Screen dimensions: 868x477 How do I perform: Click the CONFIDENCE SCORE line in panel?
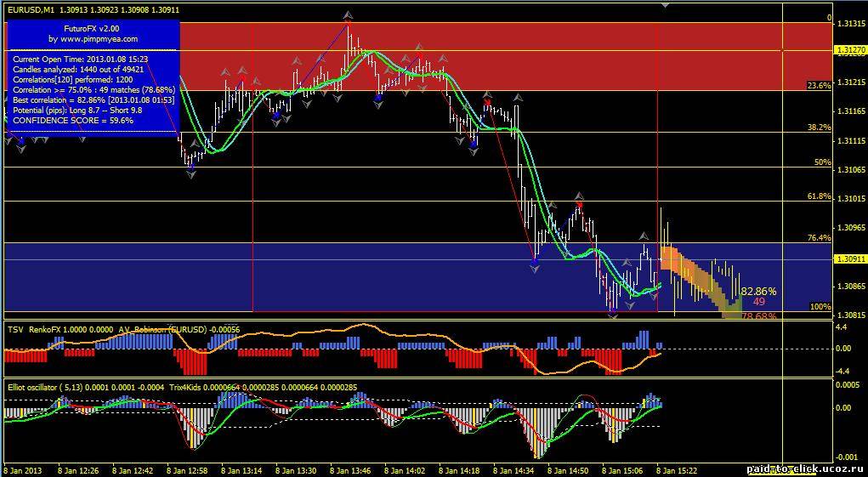tap(73, 121)
